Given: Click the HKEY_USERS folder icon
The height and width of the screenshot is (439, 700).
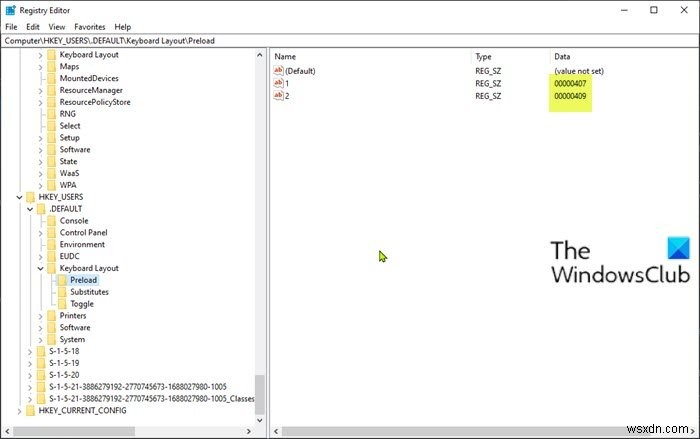Looking at the screenshot, I should (30, 197).
